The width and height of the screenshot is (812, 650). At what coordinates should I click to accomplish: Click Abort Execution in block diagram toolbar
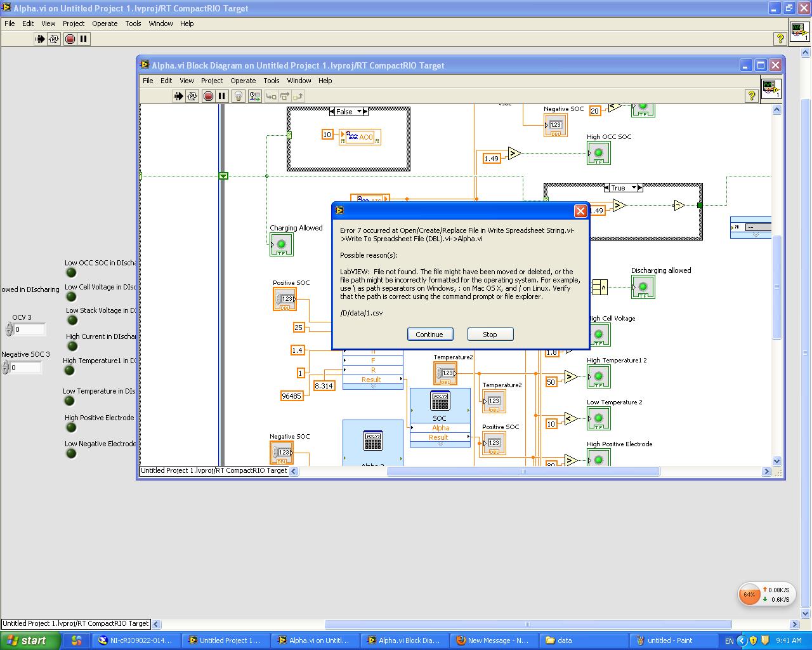208,96
